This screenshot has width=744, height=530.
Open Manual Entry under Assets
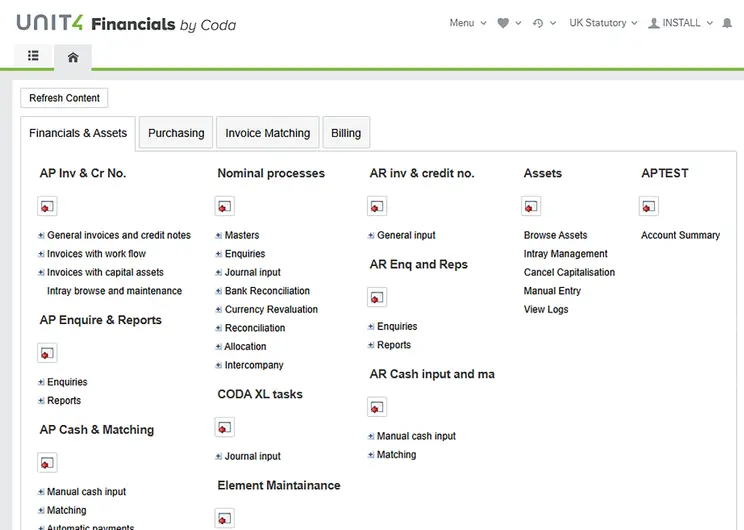pos(552,291)
